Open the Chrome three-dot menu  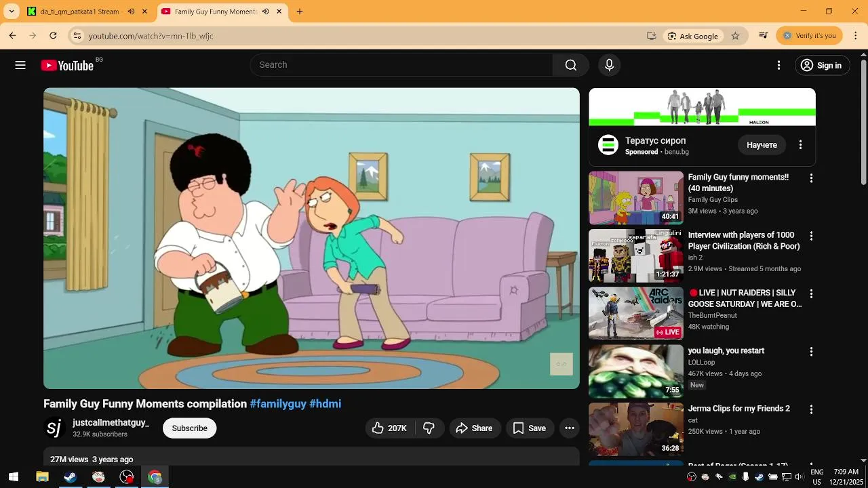coord(856,36)
